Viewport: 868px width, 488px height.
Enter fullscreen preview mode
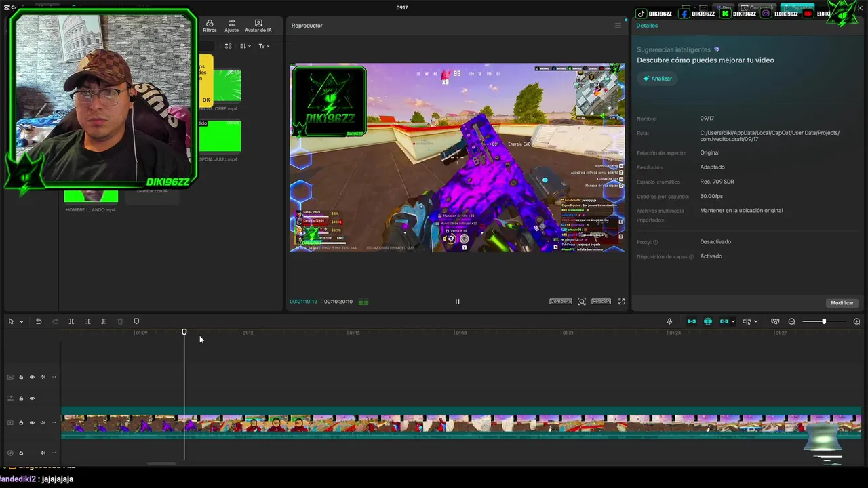click(621, 302)
